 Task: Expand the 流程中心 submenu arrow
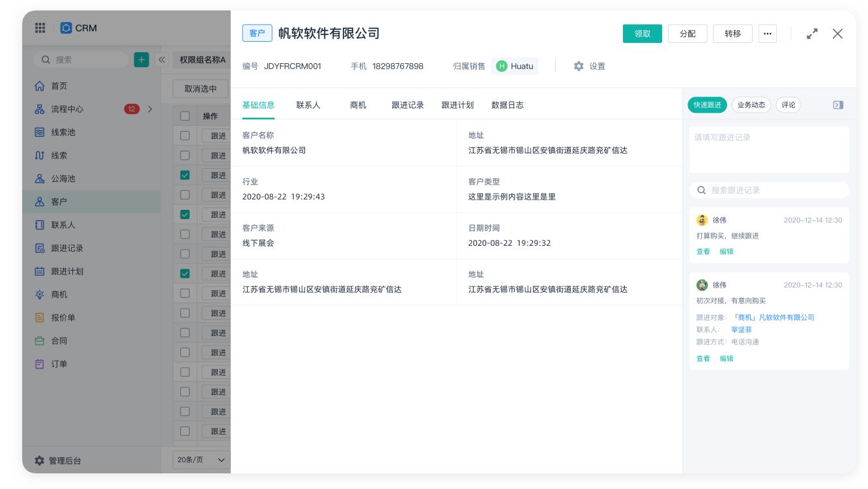coord(150,109)
